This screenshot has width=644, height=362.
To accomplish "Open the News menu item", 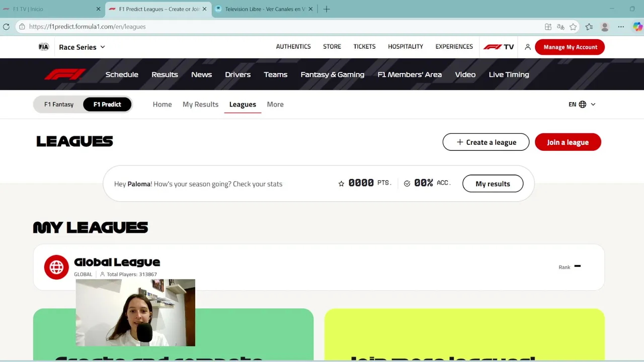I will pos(201,74).
